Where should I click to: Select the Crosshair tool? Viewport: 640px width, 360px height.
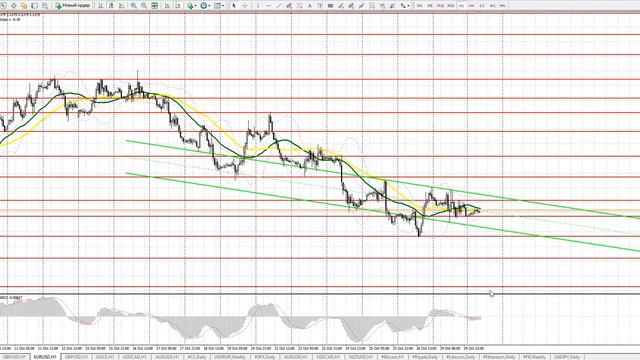(x=244, y=6)
